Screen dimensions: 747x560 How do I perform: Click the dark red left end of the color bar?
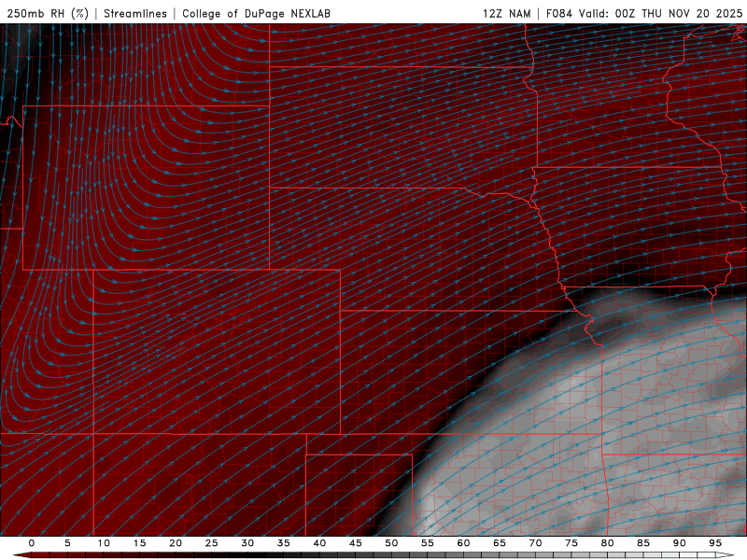pos(21,555)
